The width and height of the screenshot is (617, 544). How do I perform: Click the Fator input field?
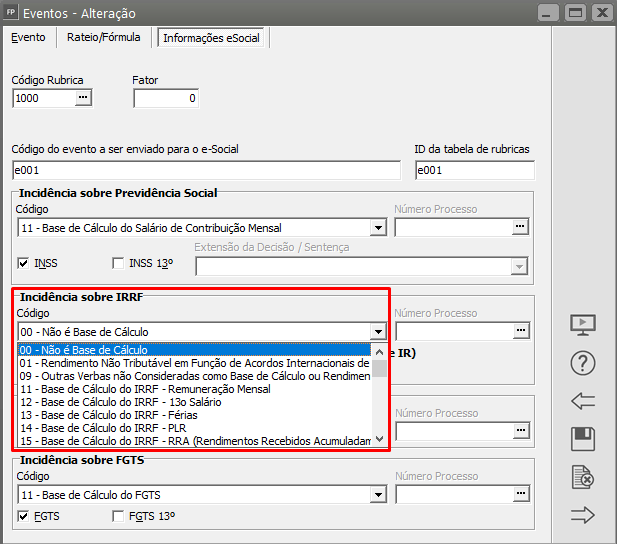point(166,98)
